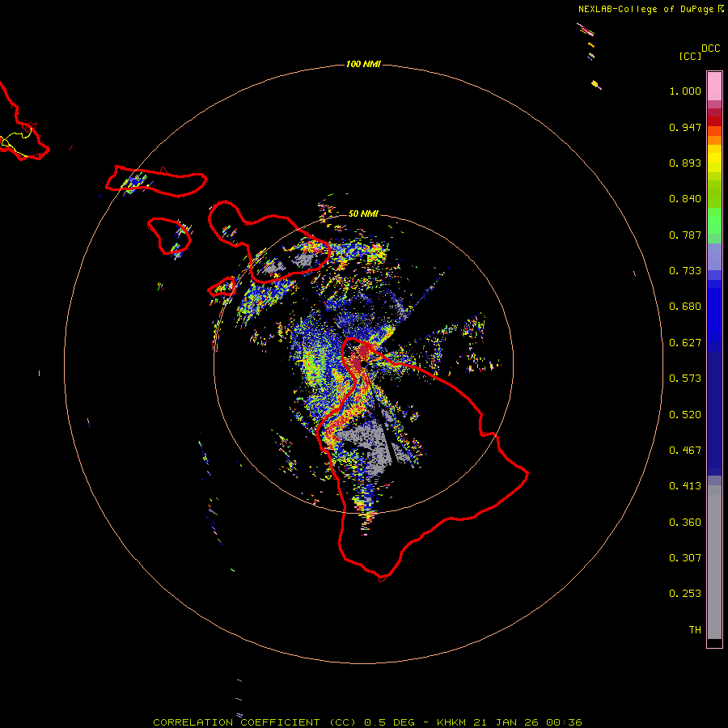This screenshot has height=728, width=728.
Task: Click the 0.573 scale value
Action: [x=685, y=379]
